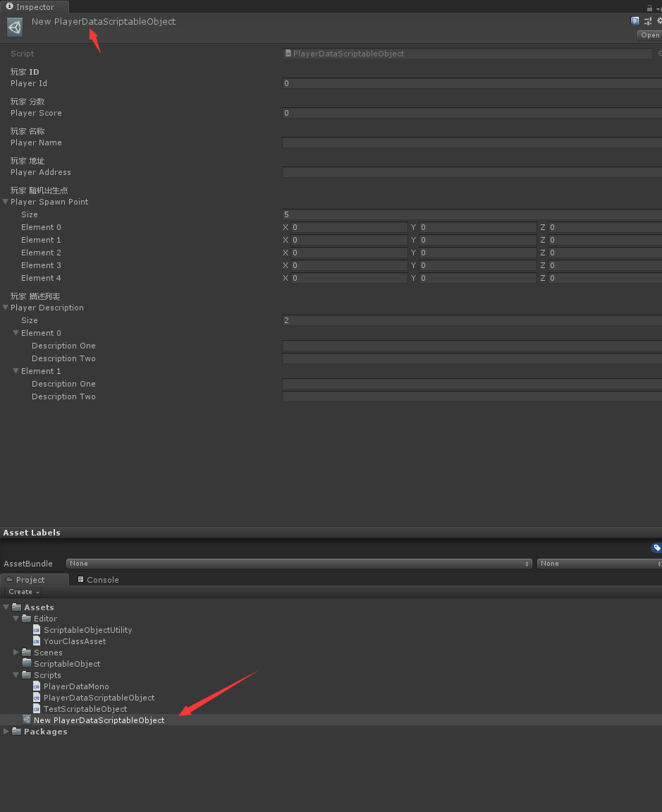This screenshot has width=662, height=812.
Task: Click the asset labels tag icon
Action: point(656,548)
